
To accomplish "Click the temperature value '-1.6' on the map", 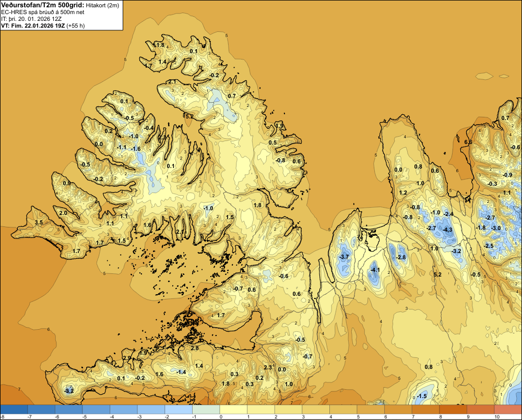I will point(136,149).
